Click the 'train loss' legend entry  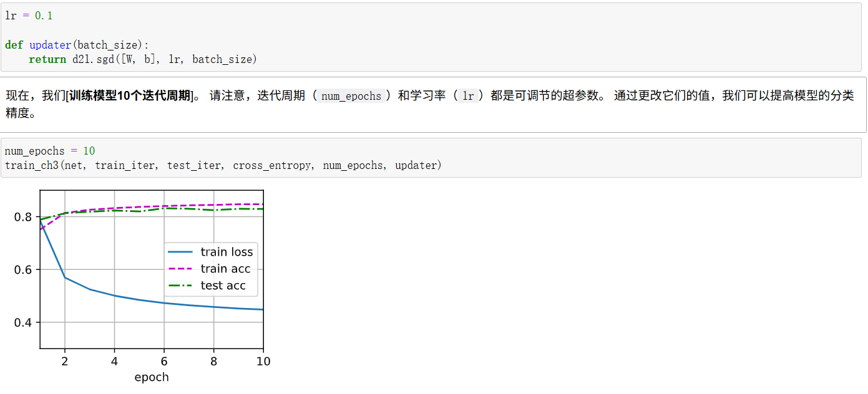click(210, 252)
